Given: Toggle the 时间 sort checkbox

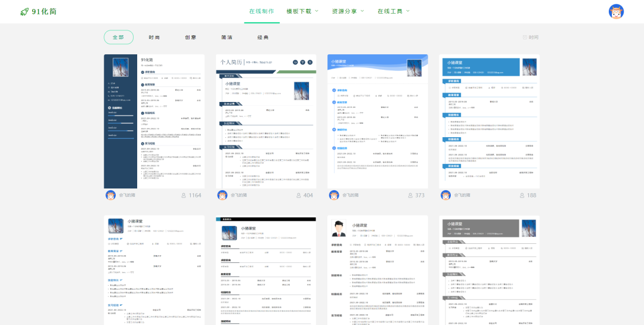Looking at the screenshot, I should pos(530,38).
